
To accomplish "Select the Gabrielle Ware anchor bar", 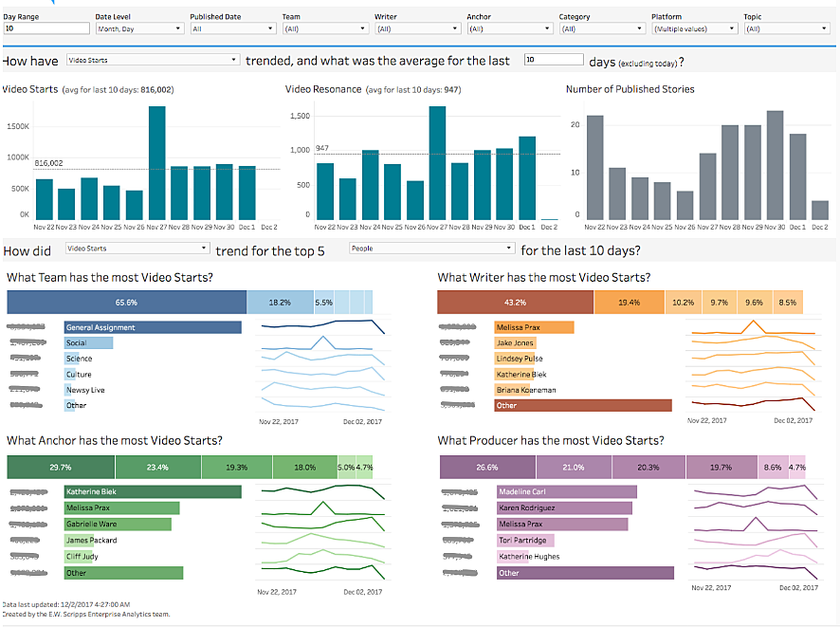I will [x=118, y=524].
